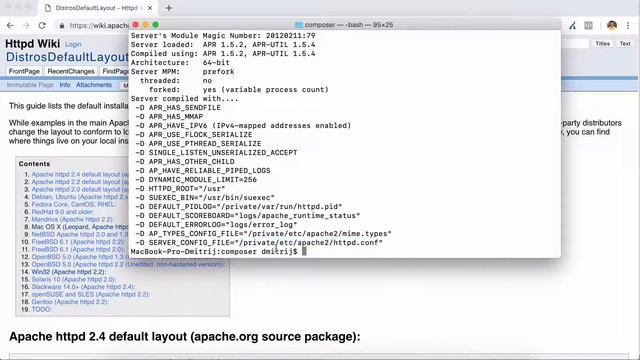
Task: Open contents entry Apache httpd 2.2 default layout
Action: coord(80,182)
